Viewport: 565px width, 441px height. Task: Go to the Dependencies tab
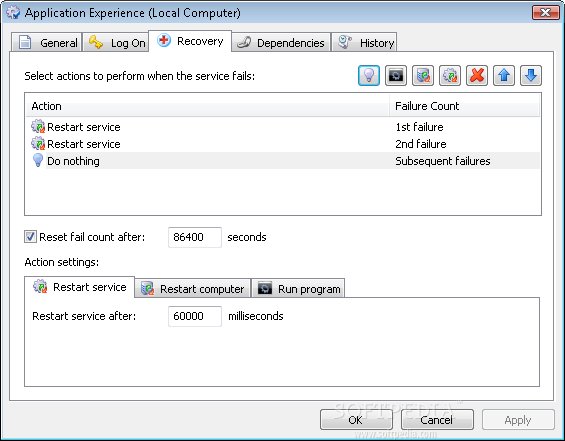coord(281,43)
